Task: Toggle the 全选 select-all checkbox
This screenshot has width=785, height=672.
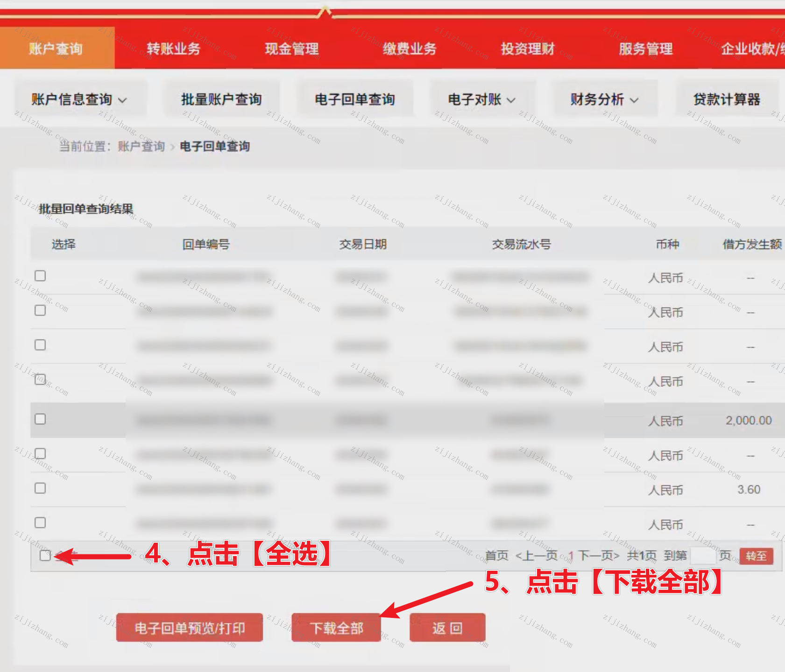Action: point(45,555)
